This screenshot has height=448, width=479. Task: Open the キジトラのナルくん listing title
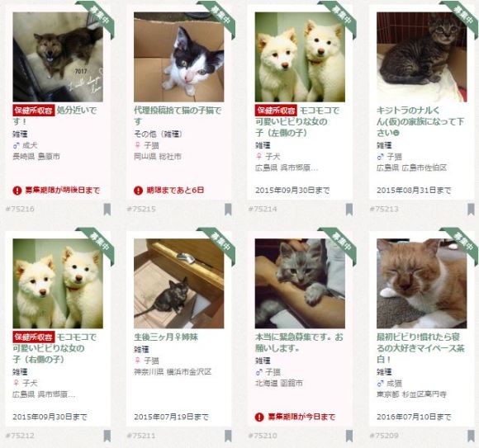pos(420,121)
